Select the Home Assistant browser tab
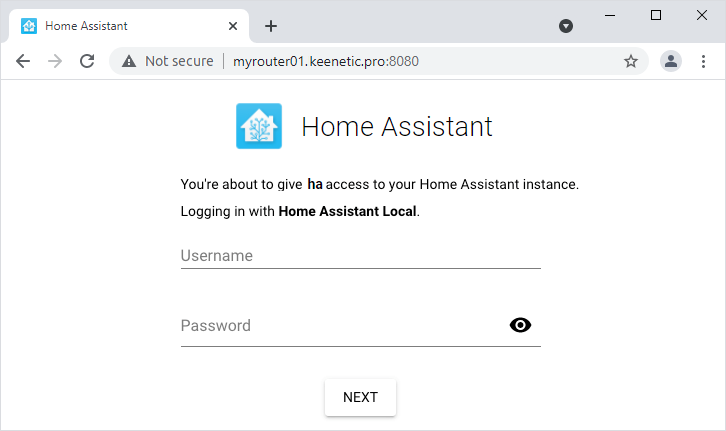The image size is (726, 431). click(120, 26)
